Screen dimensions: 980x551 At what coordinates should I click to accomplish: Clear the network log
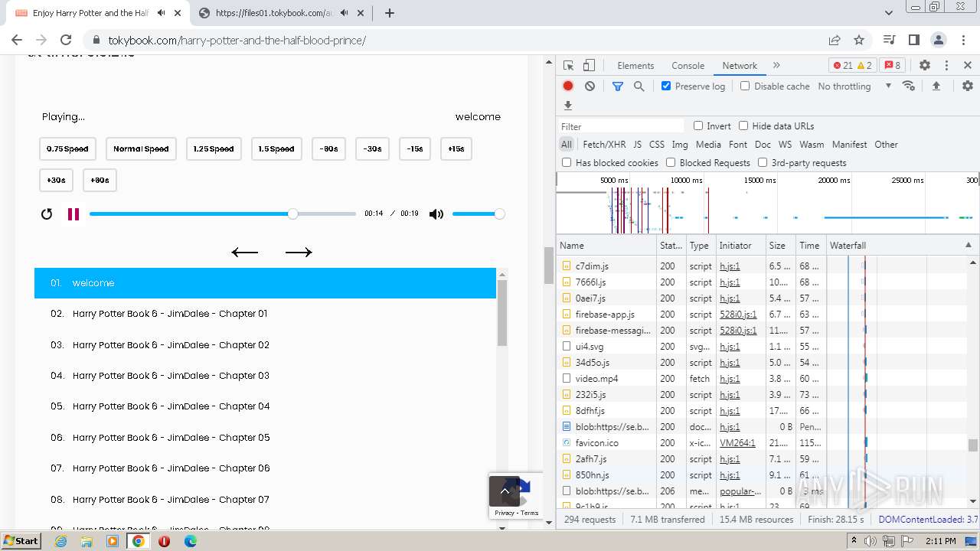(x=590, y=86)
